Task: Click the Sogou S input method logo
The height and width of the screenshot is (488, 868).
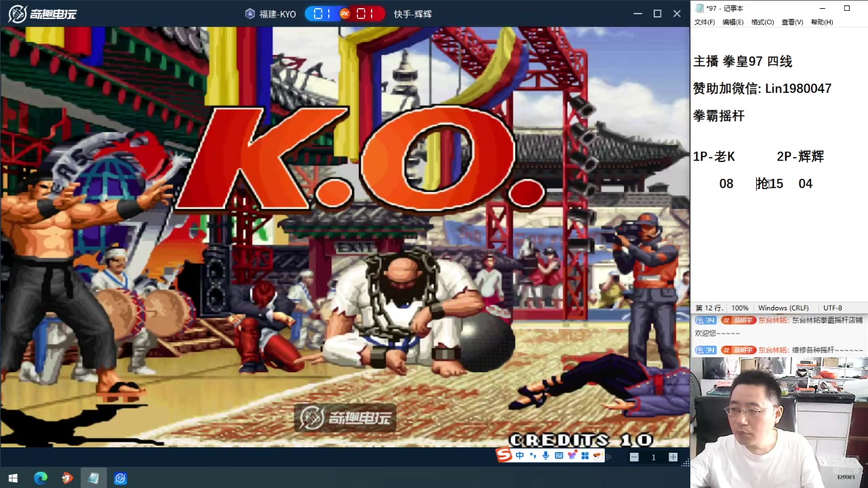Action: [x=504, y=455]
